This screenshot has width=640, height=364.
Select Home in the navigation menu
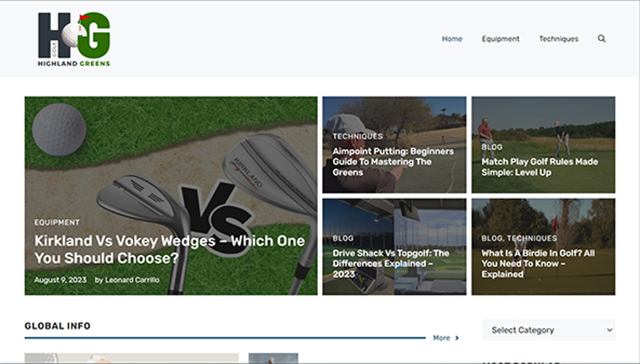coord(452,39)
